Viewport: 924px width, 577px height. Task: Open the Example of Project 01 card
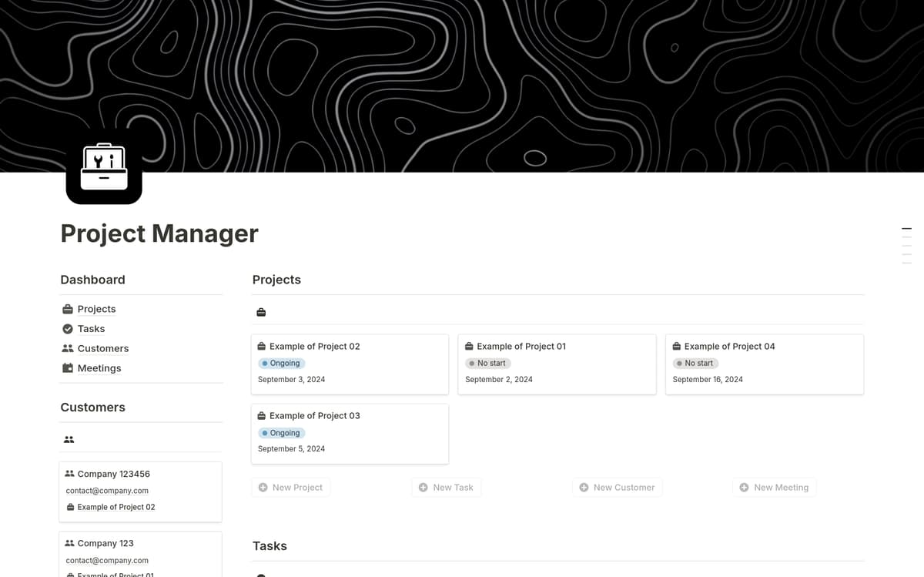pos(557,364)
